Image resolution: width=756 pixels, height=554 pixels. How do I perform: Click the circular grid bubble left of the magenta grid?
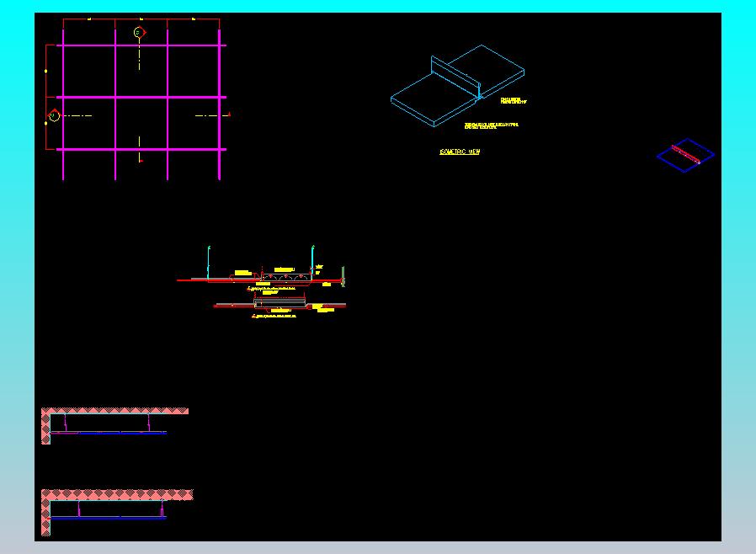tap(54, 115)
